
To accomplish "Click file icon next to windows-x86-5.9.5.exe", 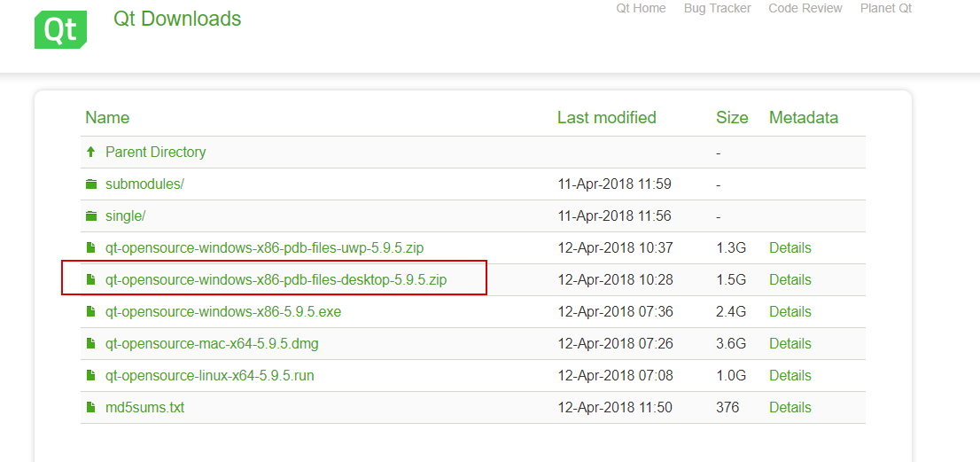I will pos(91,312).
